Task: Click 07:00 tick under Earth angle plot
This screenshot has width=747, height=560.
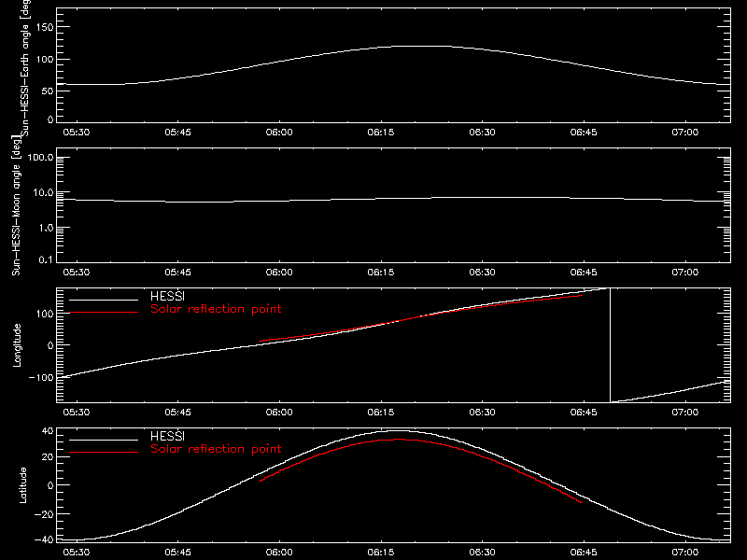Action: pyautogui.click(x=685, y=133)
